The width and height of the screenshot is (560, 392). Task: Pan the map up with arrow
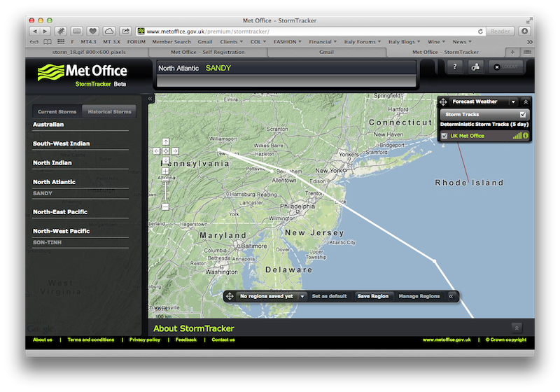click(x=166, y=143)
